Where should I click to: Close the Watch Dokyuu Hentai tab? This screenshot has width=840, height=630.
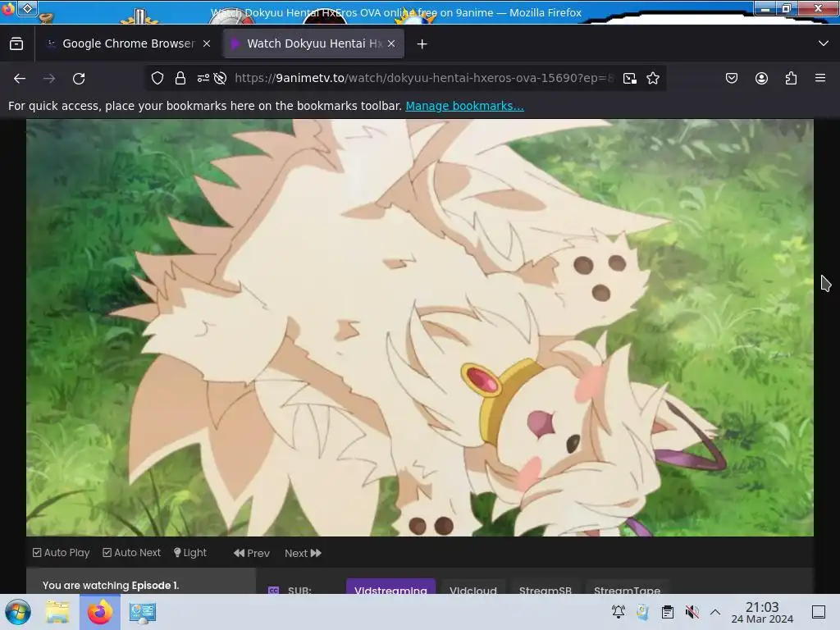tap(391, 43)
